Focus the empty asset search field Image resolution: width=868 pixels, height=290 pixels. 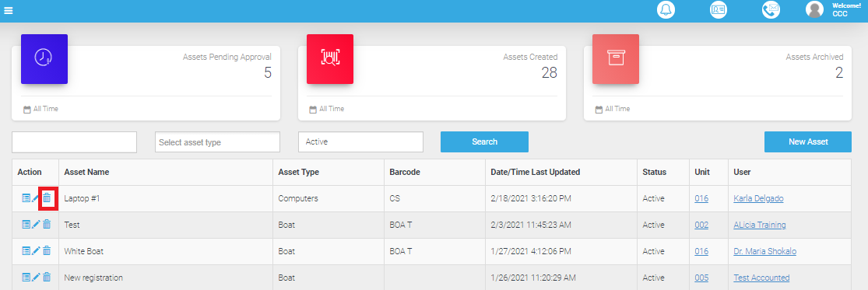click(x=74, y=142)
